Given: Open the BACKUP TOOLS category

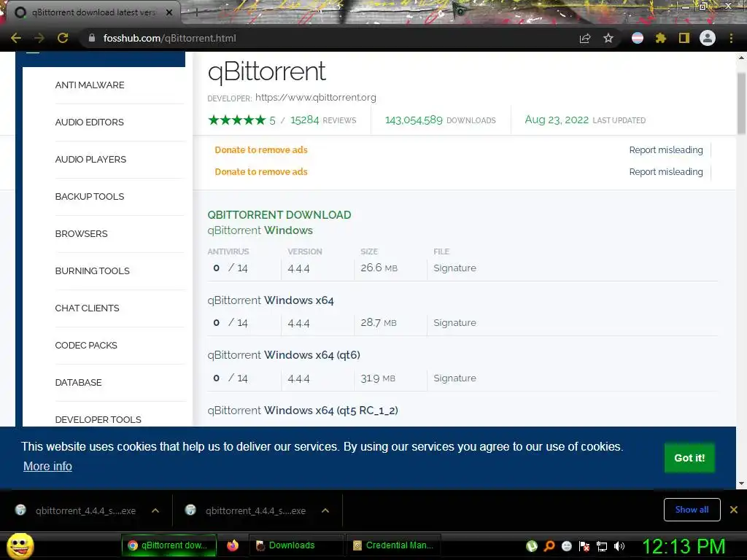Looking at the screenshot, I should click(90, 196).
